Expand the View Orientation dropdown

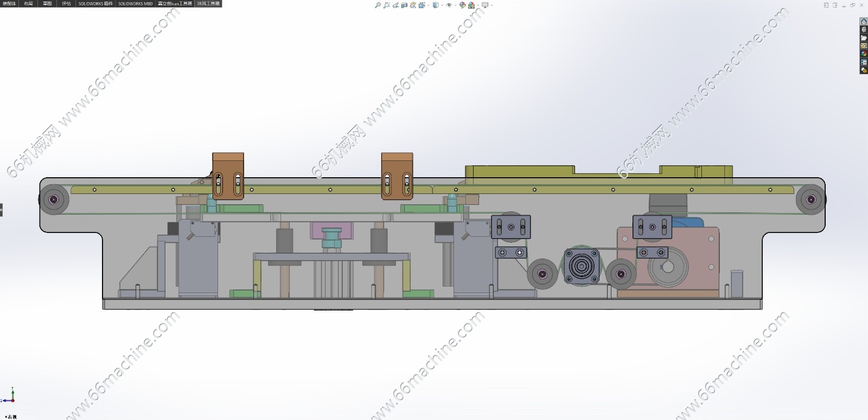[428, 5]
